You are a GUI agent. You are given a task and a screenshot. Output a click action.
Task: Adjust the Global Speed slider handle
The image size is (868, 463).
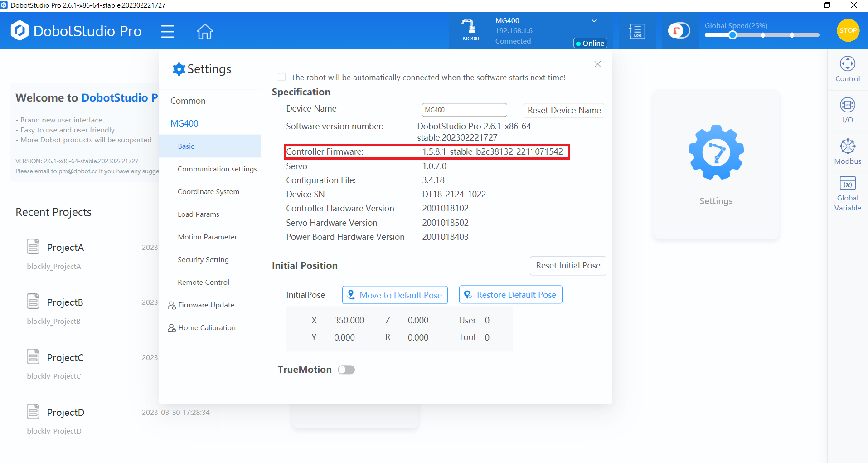(732, 35)
